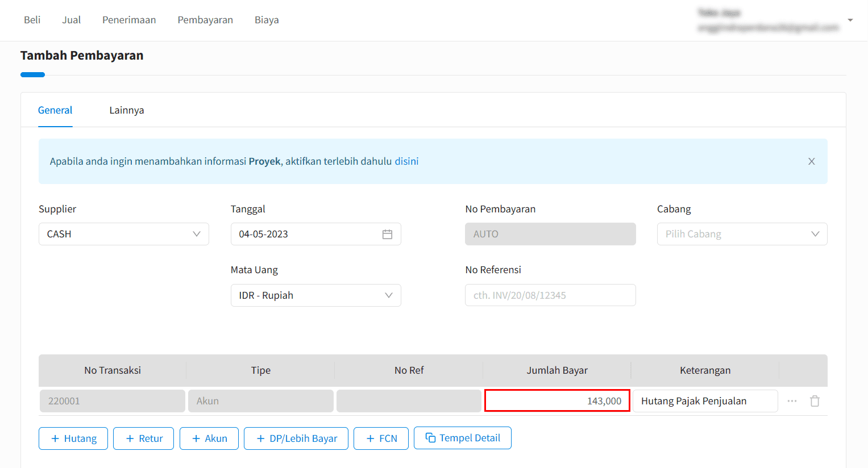
Task: Click the Hutang Pajak Penjualan description field
Action: coord(705,401)
